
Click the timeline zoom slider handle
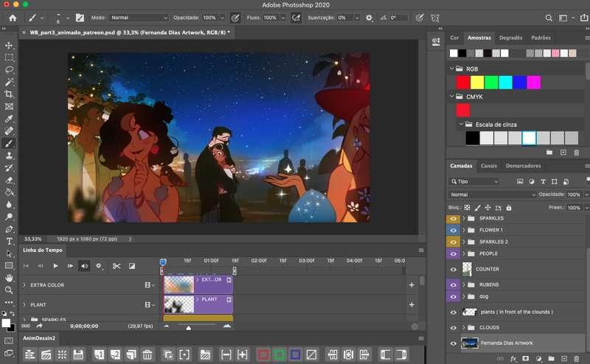189,327
